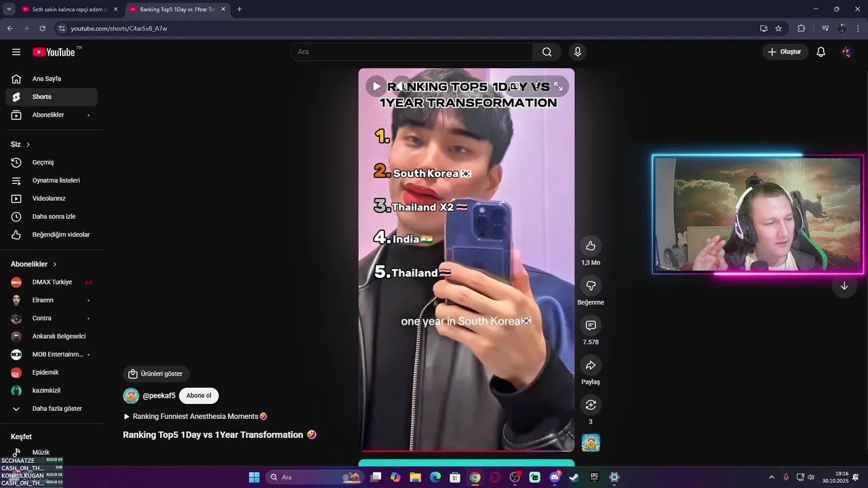Viewport: 868px width, 488px height.
Task: Go back in browser history
Action: tap(9, 28)
